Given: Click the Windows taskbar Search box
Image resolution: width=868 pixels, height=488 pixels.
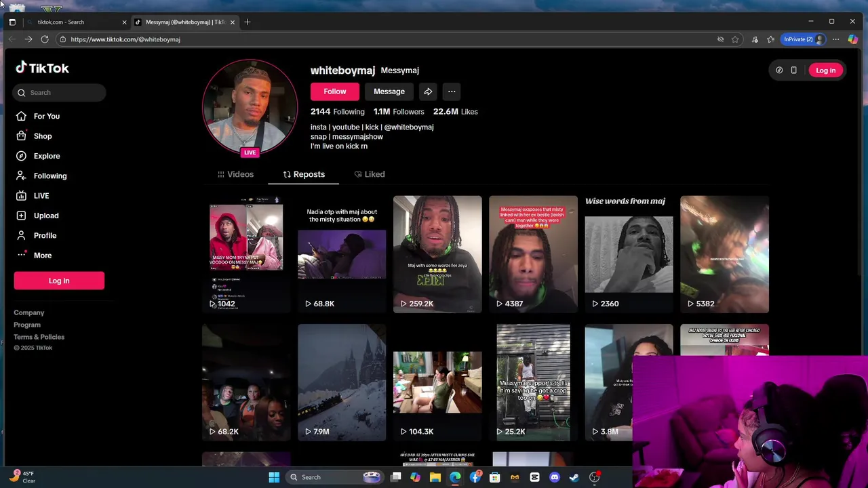Looking at the screenshot, I should pyautogui.click(x=334, y=477).
